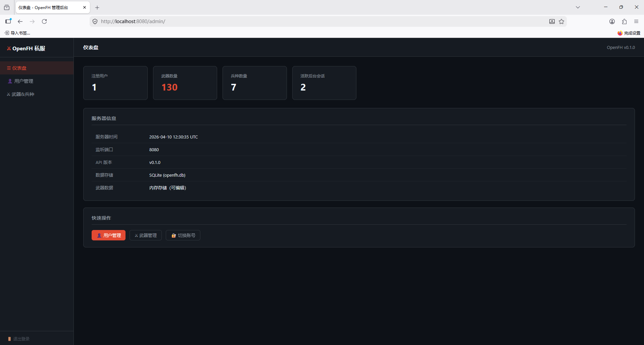
Task: Click the 活跃后台会话 2 stat card
Action: (324, 83)
